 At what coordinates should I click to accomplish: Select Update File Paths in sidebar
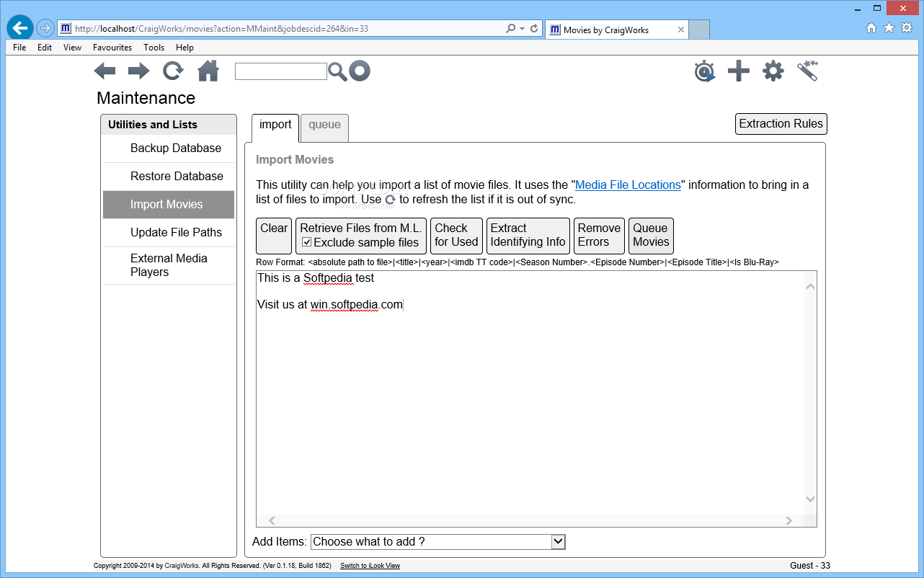(x=169, y=233)
